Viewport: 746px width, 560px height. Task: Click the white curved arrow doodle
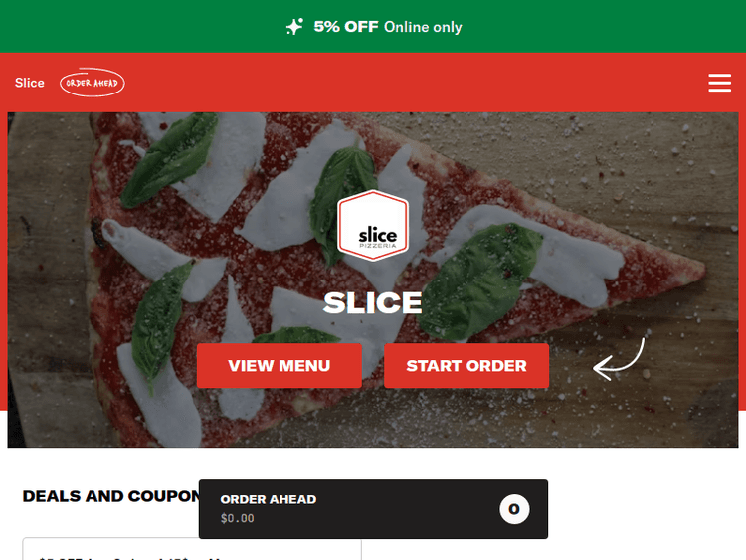point(619,359)
